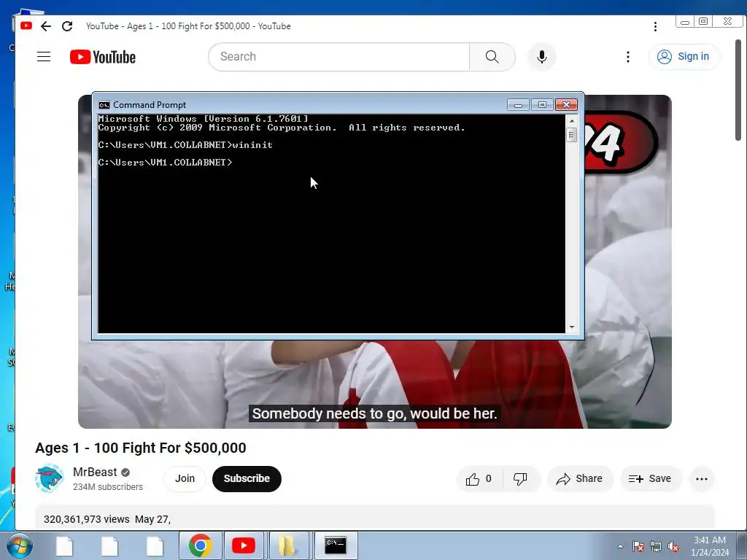Subscribe to MrBeast
Viewport: 747px width, 560px height.
click(x=247, y=478)
